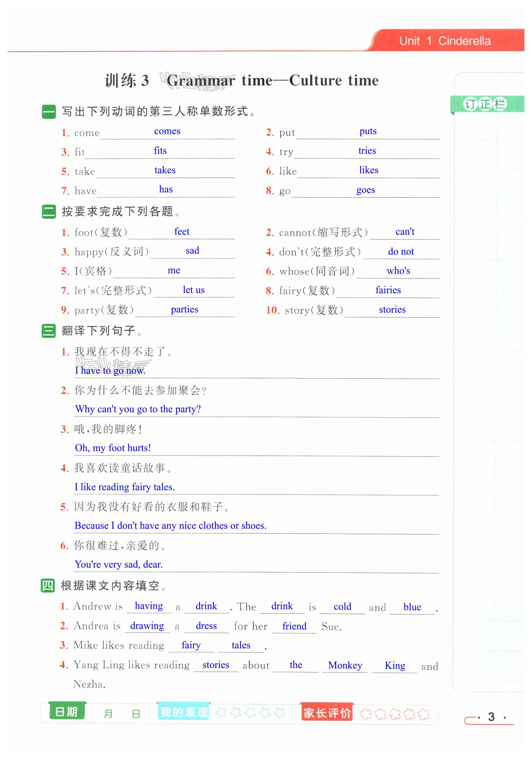Select the first red flower for 家长评价
Image resolution: width=532 pixels, height=757 pixels.
click(x=366, y=714)
